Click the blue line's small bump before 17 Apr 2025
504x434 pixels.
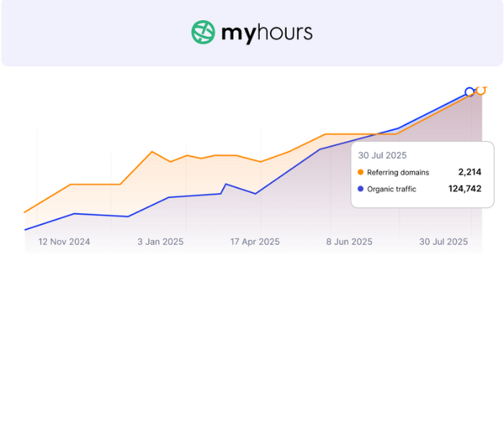(x=225, y=184)
